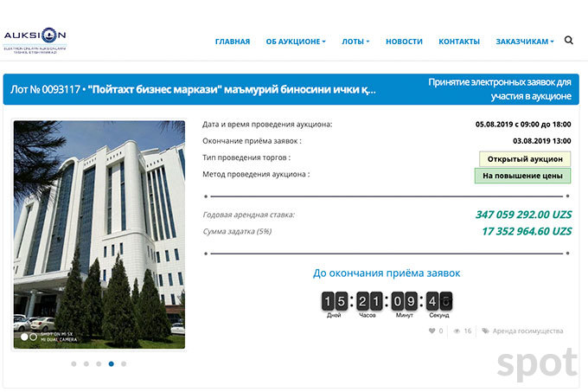This screenshot has height=392, width=588.
Task: Click the tag icon beside Аренда госимущества
Action: tap(485, 331)
